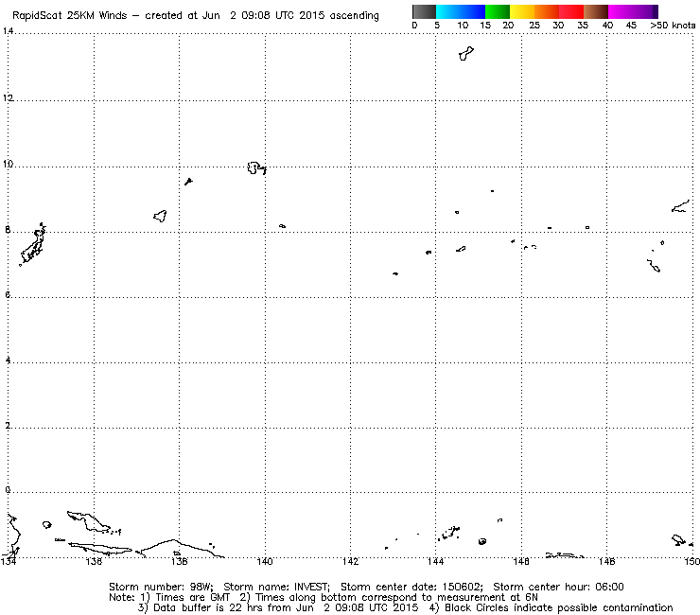This screenshot has height=615, width=700.
Task: Click the longitude axis label "142"
Action: coord(350,561)
